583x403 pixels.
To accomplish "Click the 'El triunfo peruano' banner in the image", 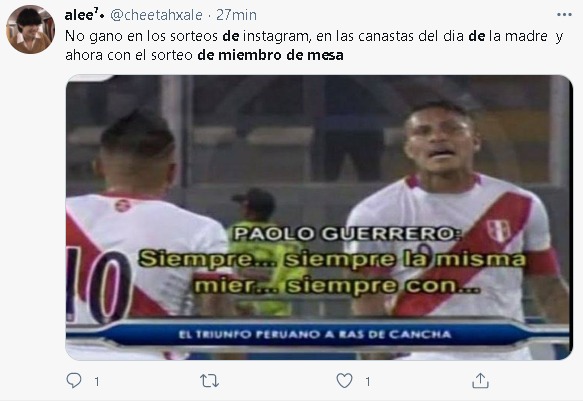I will [315, 334].
